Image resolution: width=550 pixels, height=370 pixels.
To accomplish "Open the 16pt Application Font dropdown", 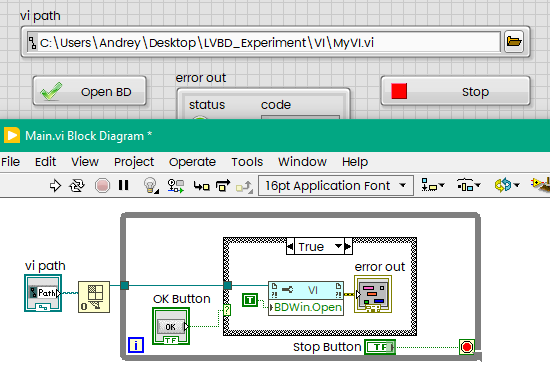I will [335, 186].
